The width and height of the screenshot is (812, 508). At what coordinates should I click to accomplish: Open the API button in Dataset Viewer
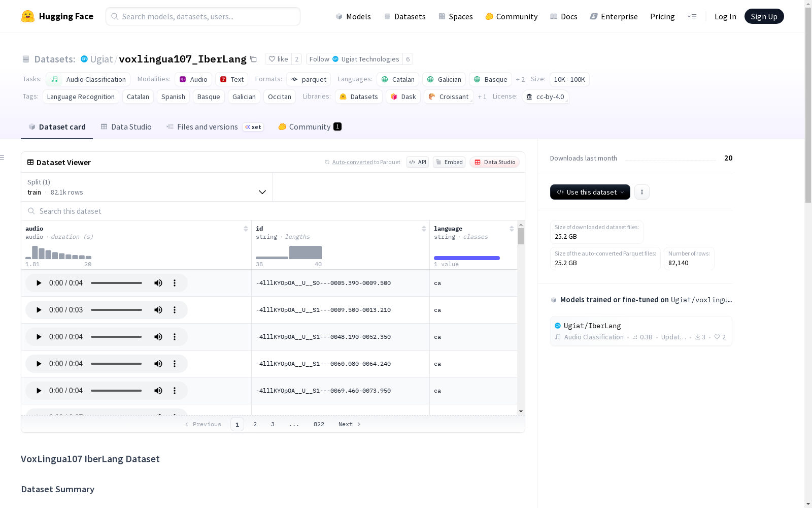418,162
